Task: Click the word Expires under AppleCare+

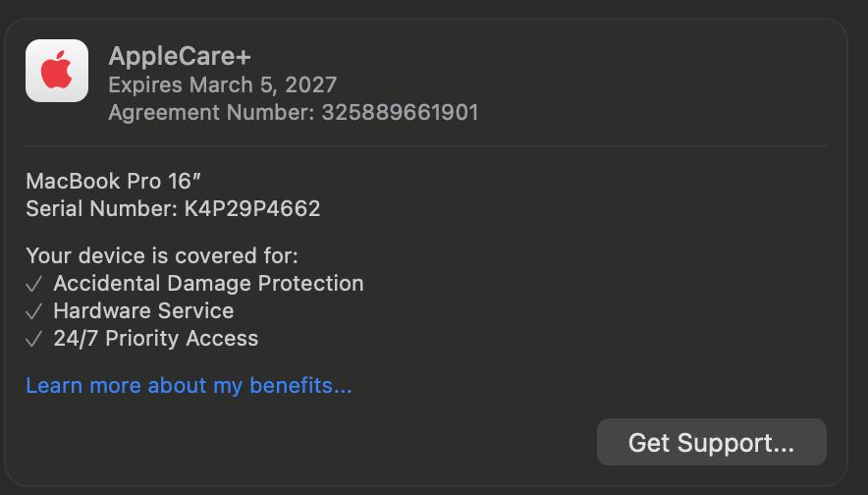Action: (x=145, y=84)
